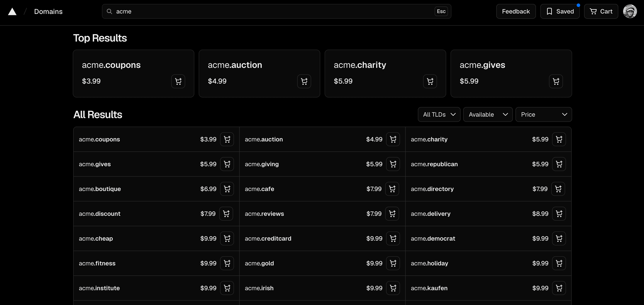This screenshot has width=644, height=305.
Task: Add acme.democrat to cart
Action: click(x=559, y=238)
